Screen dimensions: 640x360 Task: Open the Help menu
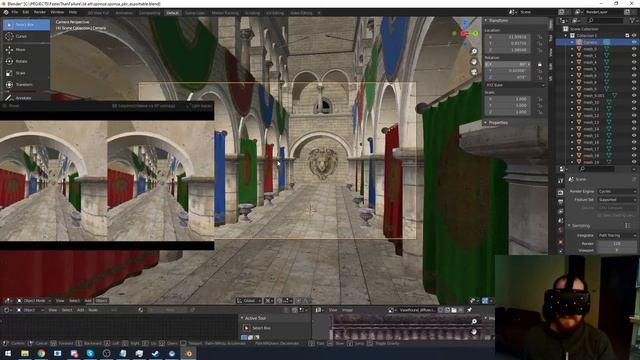(x=73, y=13)
